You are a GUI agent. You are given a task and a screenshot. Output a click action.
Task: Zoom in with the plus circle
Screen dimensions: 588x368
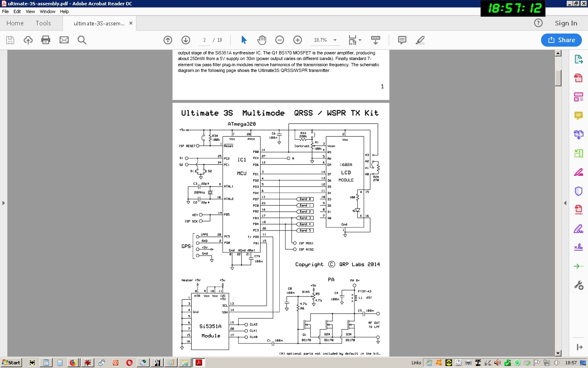(x=298, y=40)
